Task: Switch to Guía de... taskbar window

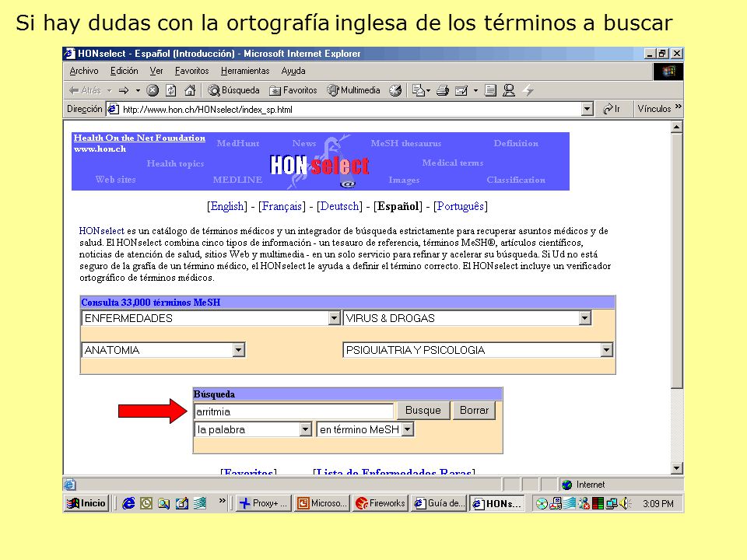Action: tap(439, 503)
